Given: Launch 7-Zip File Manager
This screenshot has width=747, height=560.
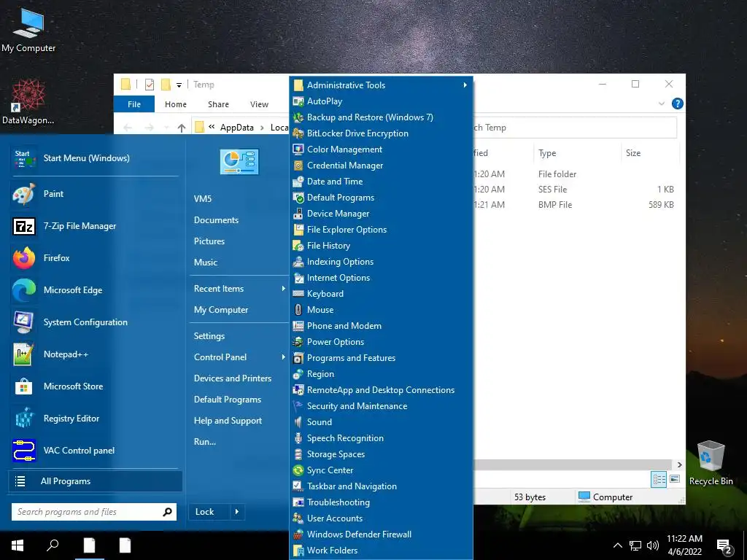Looking at the screenshot, I should click(94, 226).
